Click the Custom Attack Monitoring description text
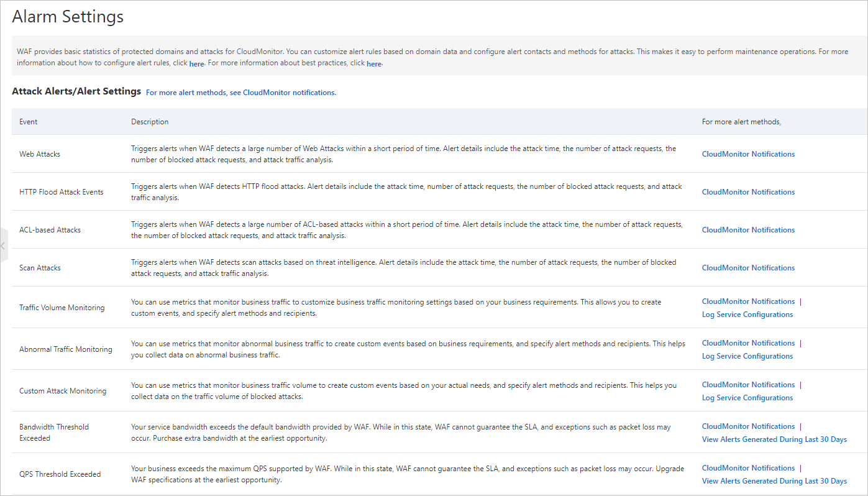The height and width of the screenshot is (496, 868). pyautogui.click(x=404, y=391)
